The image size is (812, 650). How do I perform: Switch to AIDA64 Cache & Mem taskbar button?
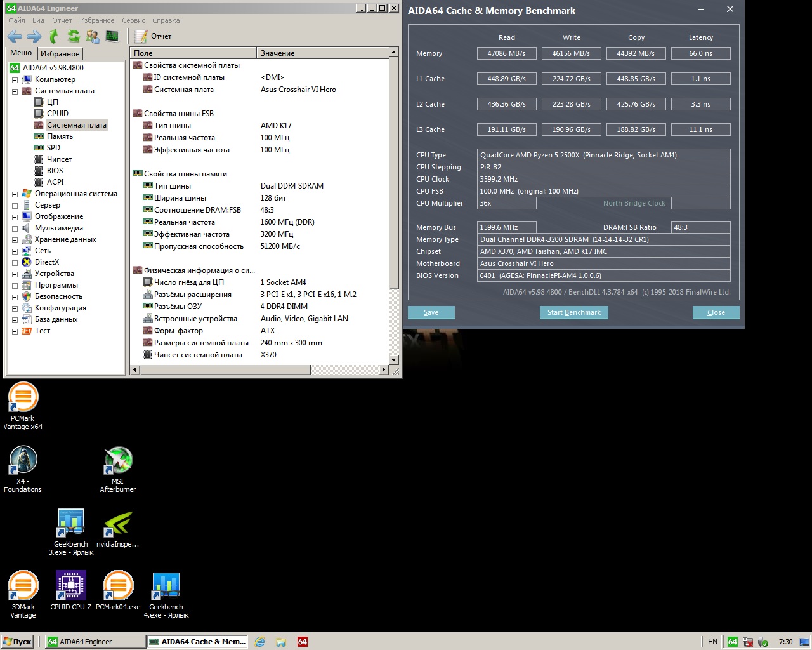pos(197,642)
